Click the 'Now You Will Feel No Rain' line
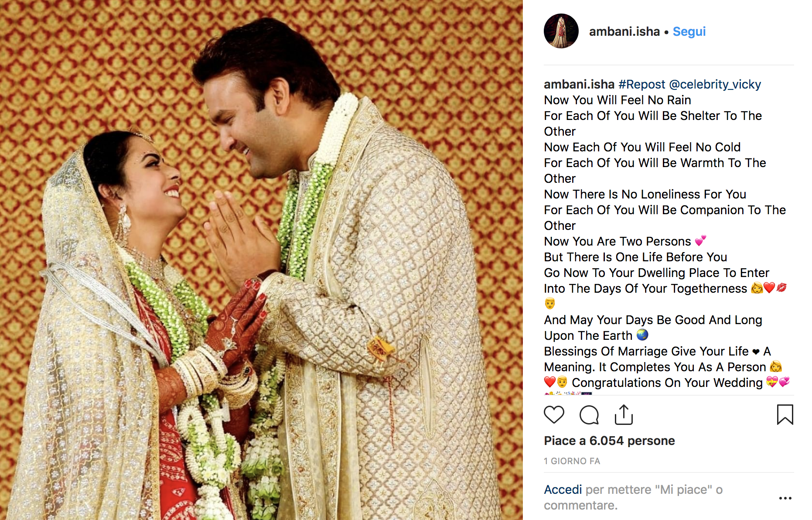Image resolution: width=812 pixels, height=520 pixels. click(x=618, y=100)
